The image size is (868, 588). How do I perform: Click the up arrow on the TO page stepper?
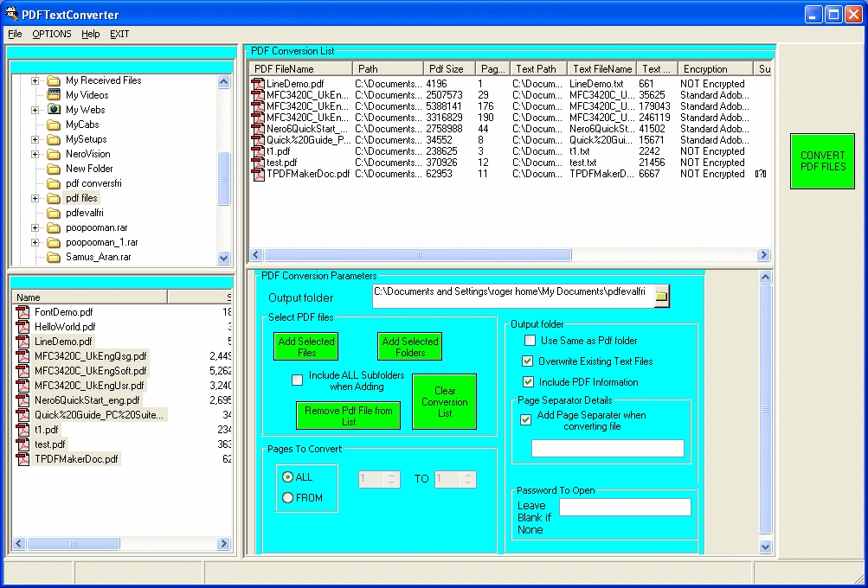466,475
